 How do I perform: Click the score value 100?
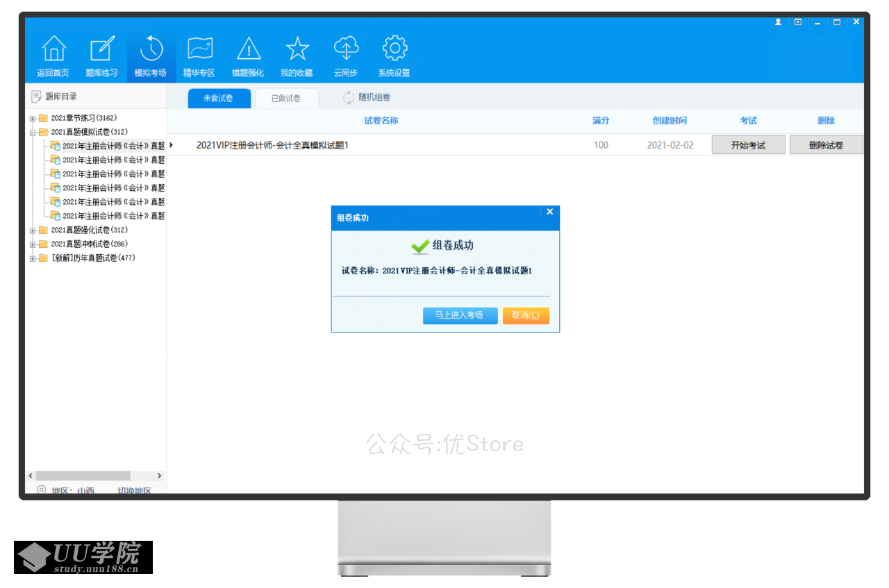(601, 145)
